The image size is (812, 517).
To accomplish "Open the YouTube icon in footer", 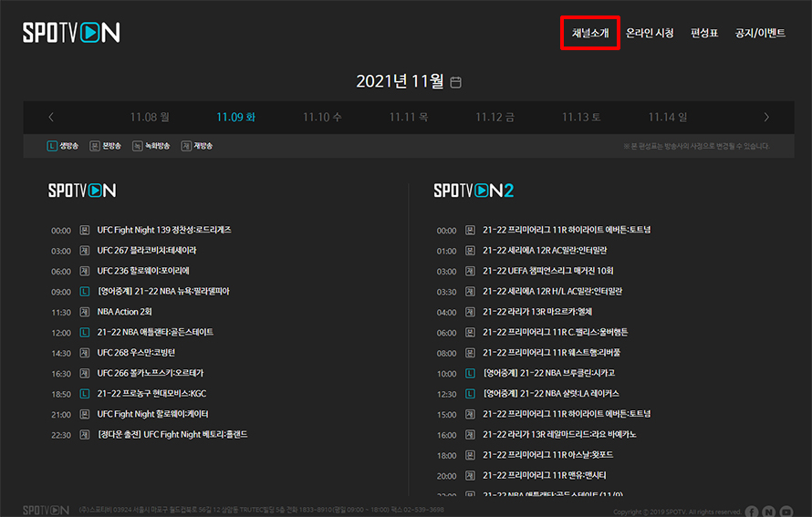I will [786, 512].
